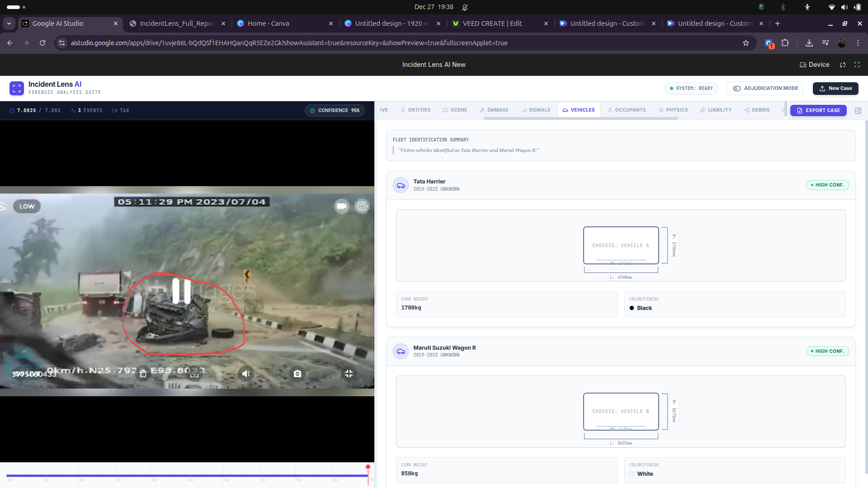Open the Liability tab
868x488 pixels.
[x=716, y=110]
